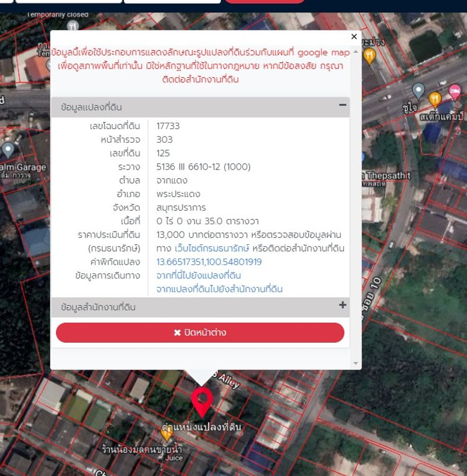Expand the ข้อมูลสำนักงานที่ดิน section with plus
Screen dimensions: 467x476
point(342,305)
